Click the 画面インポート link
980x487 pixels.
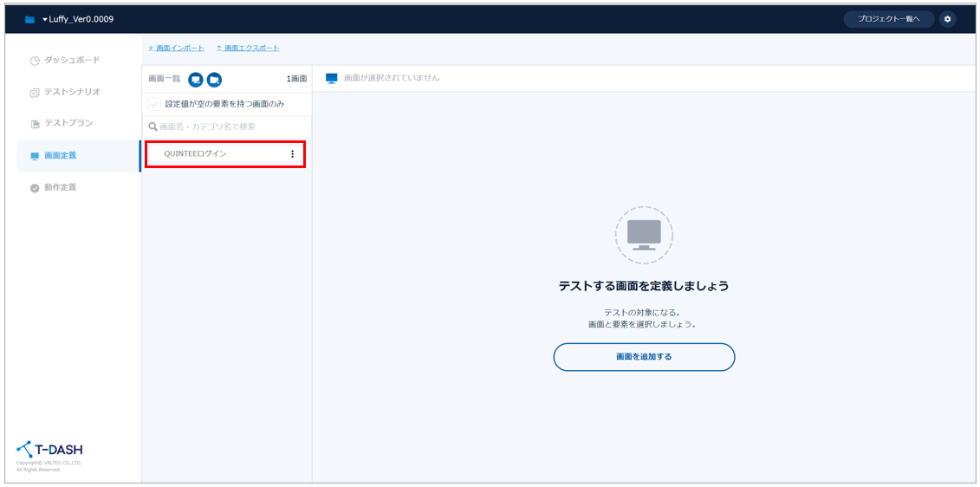tap(177, 48)
